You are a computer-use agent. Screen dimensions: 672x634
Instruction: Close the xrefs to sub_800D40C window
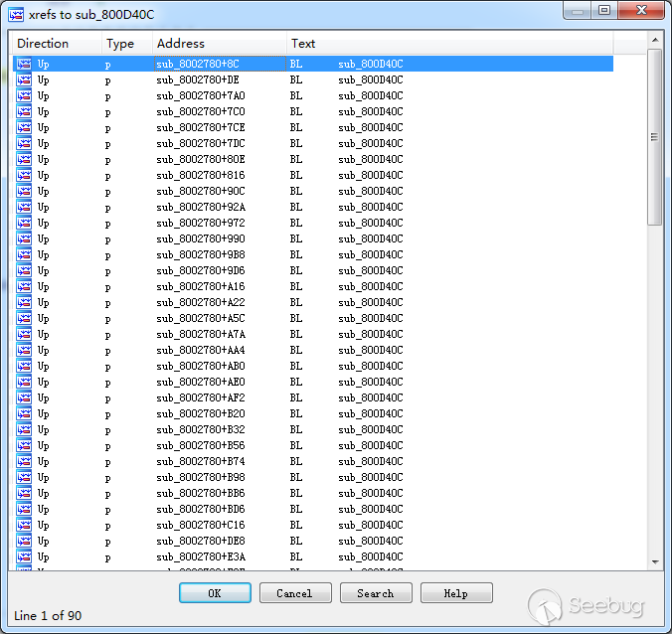[x=641, y=10]
